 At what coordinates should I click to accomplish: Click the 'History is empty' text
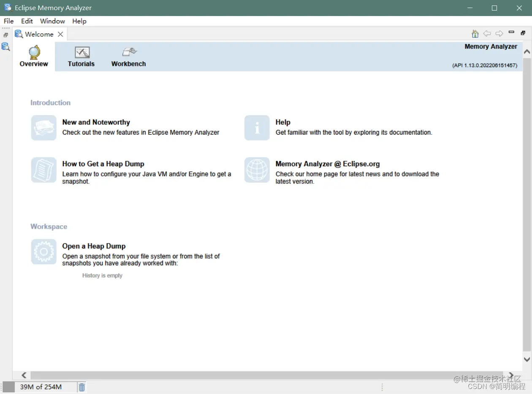tap(102, 275)
